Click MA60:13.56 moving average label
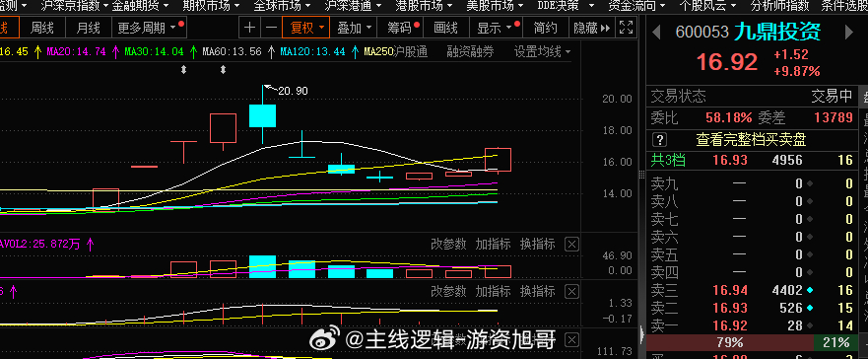The image size is (868, 359). pyautogui.click(x=232, y=52)
